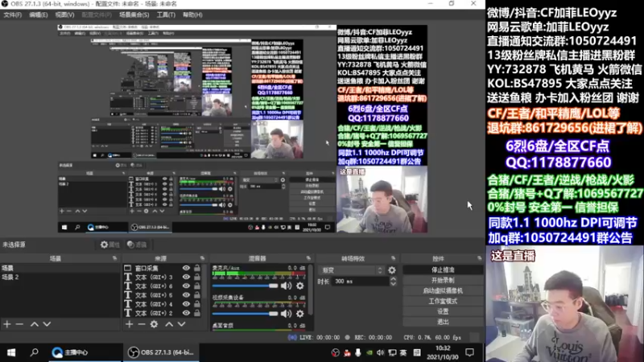Move source down in Sources list
This screenshot has width=644, height=362.
182,324
